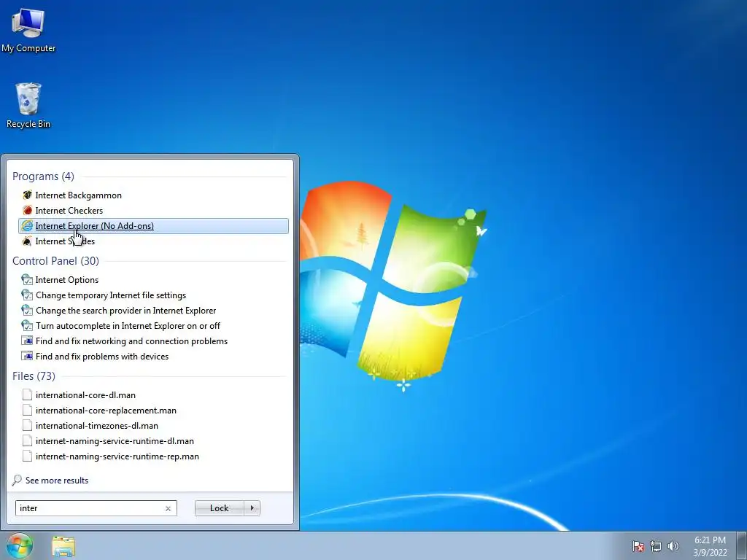Image resolution: width=747 pixels, height=560 pixels.
Task: Click the Files (73) group header
Action: click(34, 376)
